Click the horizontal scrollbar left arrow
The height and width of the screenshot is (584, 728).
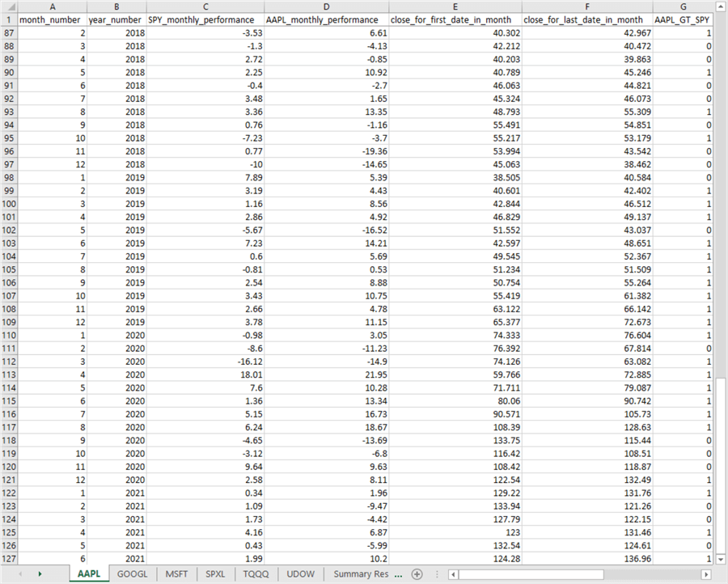(x=454, y=574)
